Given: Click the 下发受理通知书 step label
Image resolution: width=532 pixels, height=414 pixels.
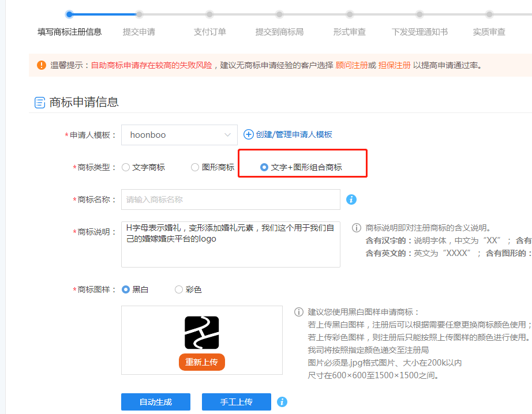Looking at the screenshot, I should [419, 32].
